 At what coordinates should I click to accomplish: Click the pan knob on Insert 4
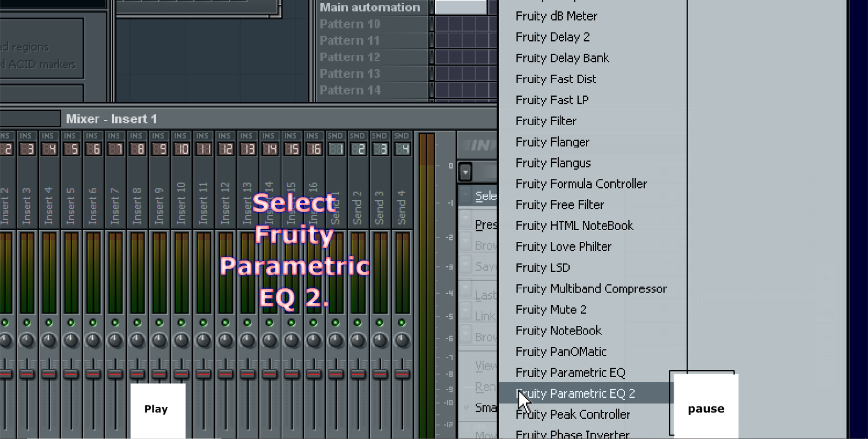click(x=49, y=340)
